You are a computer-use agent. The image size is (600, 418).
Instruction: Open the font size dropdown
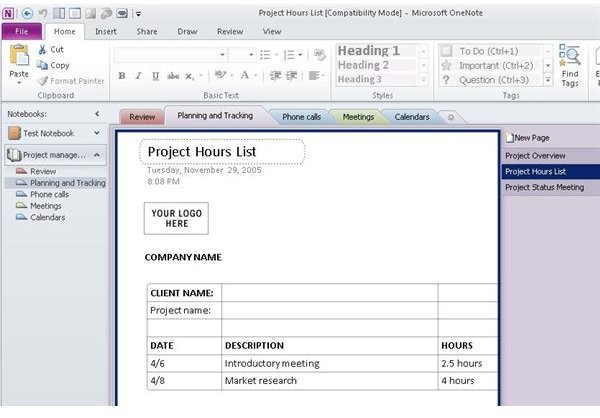(251, 55)
